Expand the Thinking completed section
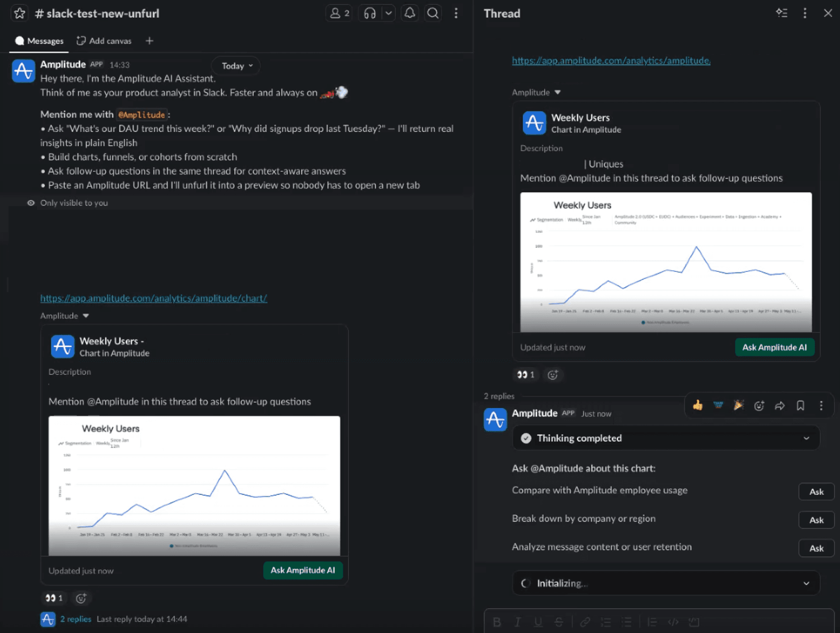 click(666, 438)
